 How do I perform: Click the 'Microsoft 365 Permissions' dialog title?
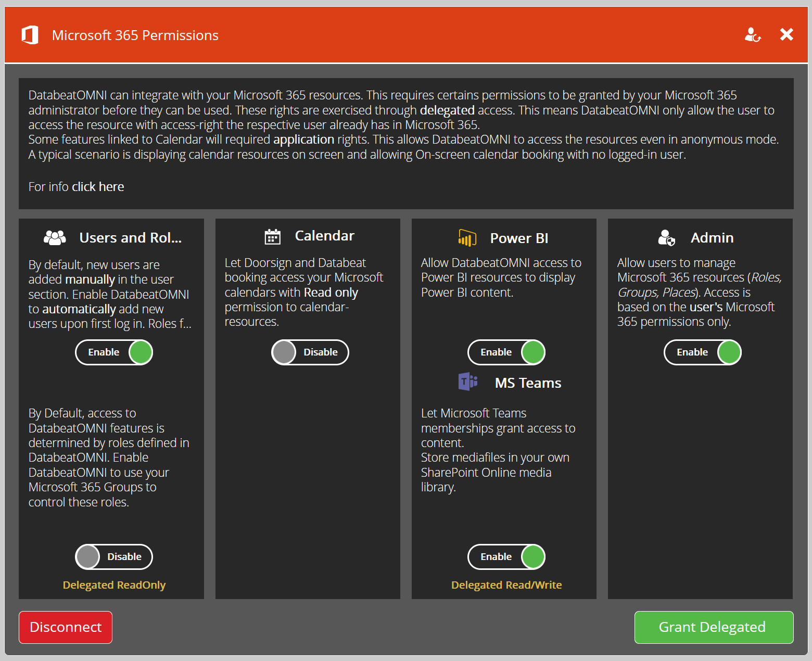135,35
